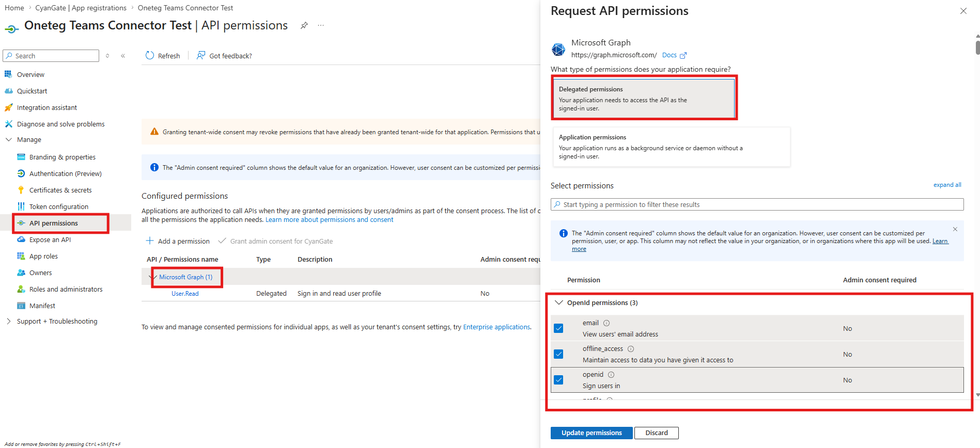Click the permission filter search box

pos(757,204)
